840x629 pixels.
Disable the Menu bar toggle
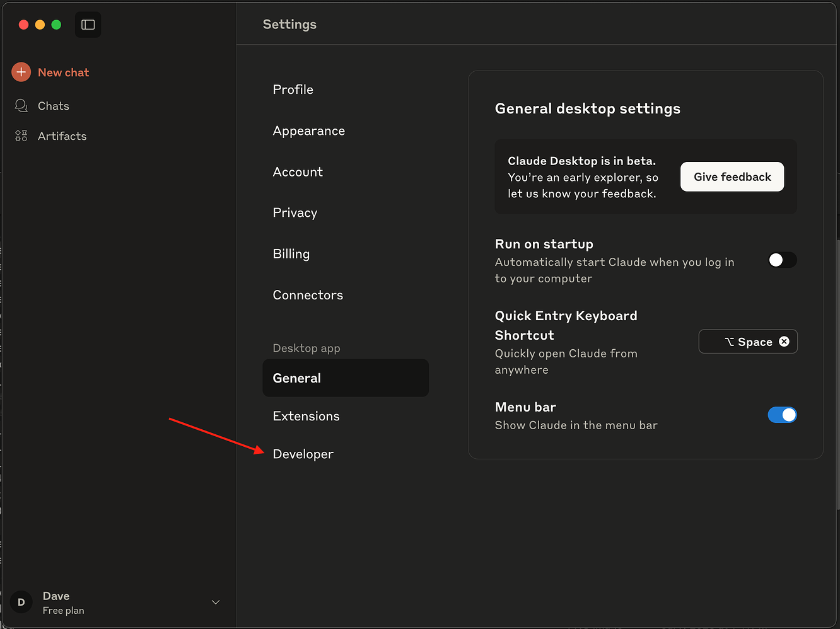(782, 415)
